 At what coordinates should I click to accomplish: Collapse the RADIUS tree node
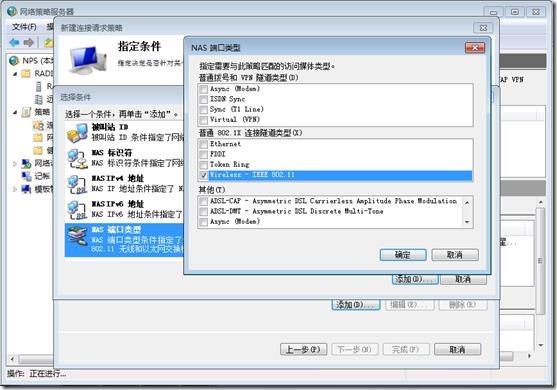[15, 74]
